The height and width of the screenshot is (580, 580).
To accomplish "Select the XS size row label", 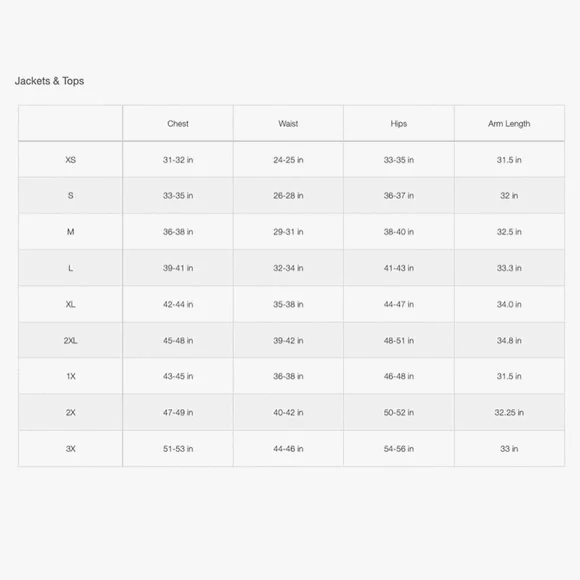I will pyautogui.click(x=70, y=160).
